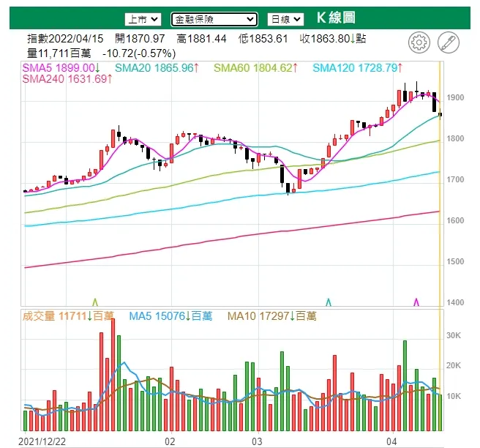
Task: Click the 02 month label on the time axis
Action: tap(170, 441)
